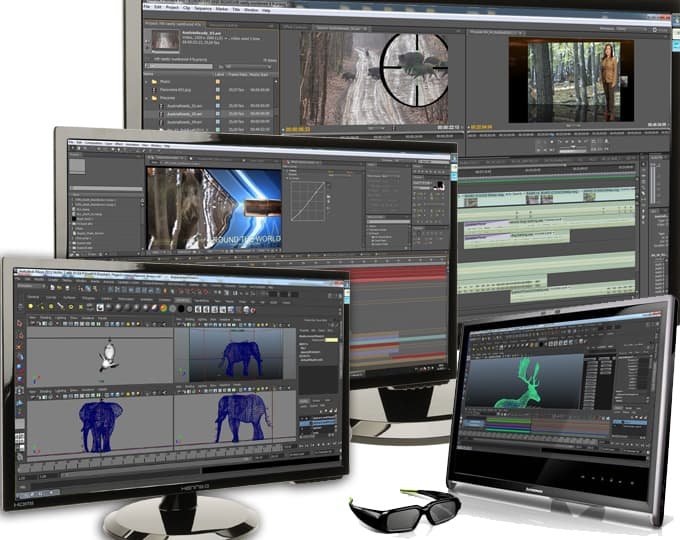The image size is (680, 540).
Task: Open the 'In: All' dropdown in project panel
Action: [x=247, y=67]
